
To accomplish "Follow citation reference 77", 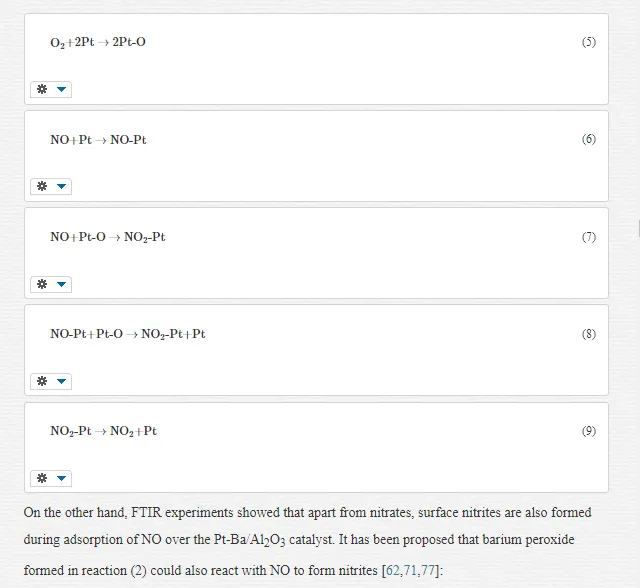I will point(427,570).
